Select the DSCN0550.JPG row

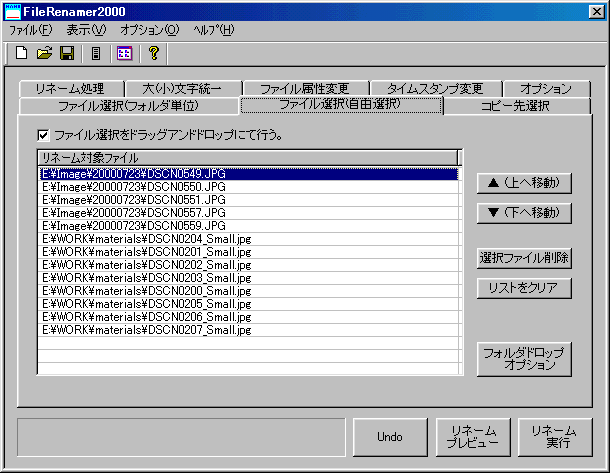(249, 187)
